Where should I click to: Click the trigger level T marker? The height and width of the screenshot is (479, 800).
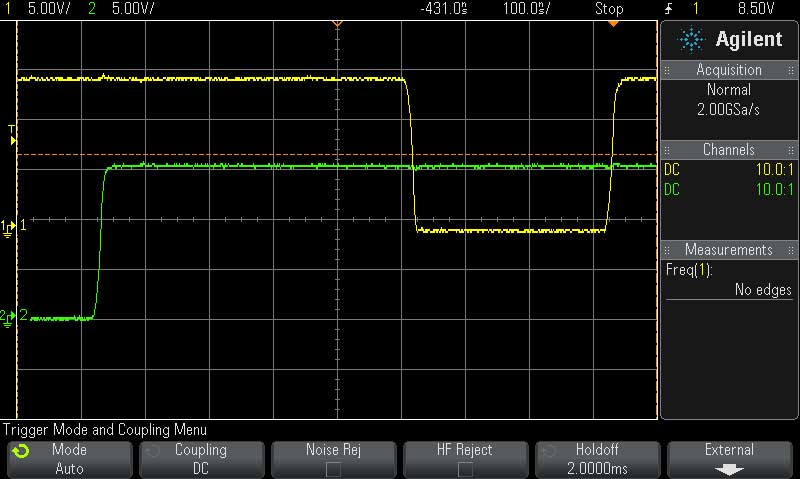(x=12, y=136)
